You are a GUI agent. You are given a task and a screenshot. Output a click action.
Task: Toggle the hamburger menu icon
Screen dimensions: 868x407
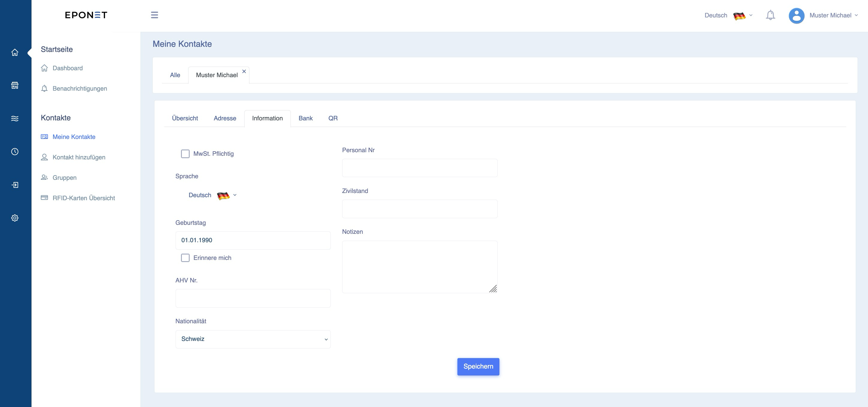tap(154, 15)
